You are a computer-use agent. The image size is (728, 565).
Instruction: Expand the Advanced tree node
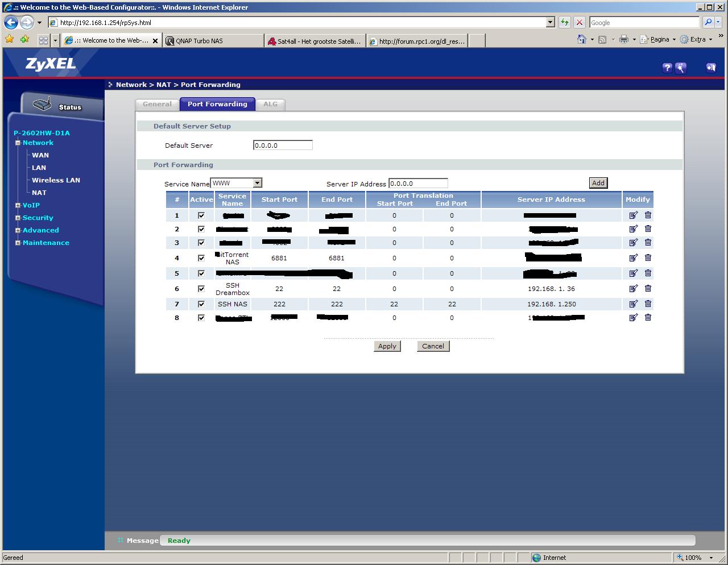point(18,230)
